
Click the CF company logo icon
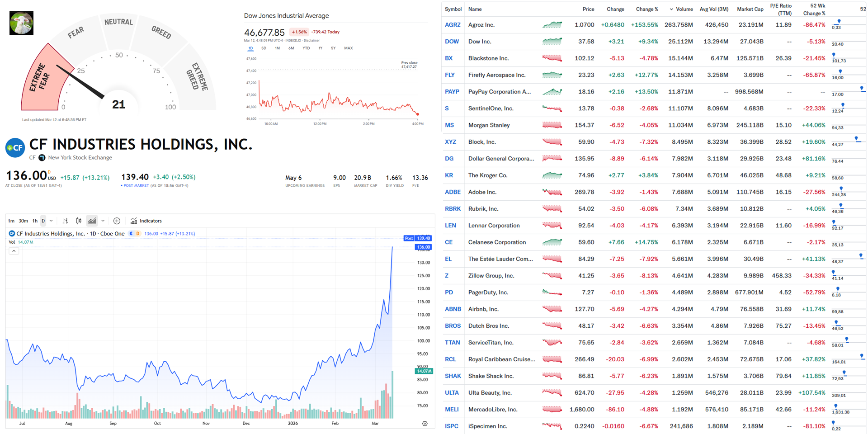[x=15, y=148]
